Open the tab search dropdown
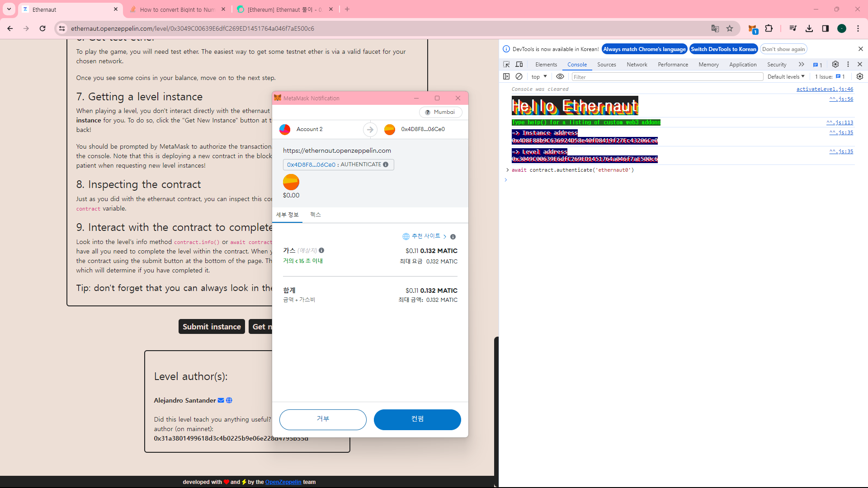 click(x=9, y=9)
